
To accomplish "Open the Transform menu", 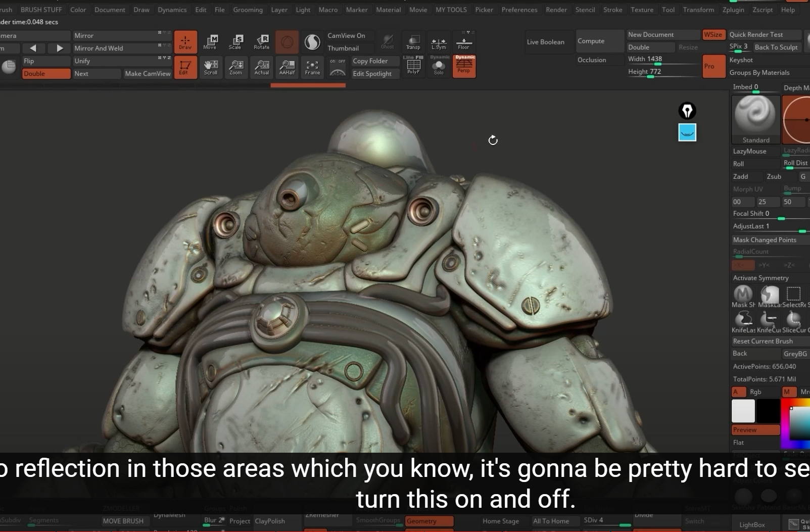I will click(x=698, y=10).
